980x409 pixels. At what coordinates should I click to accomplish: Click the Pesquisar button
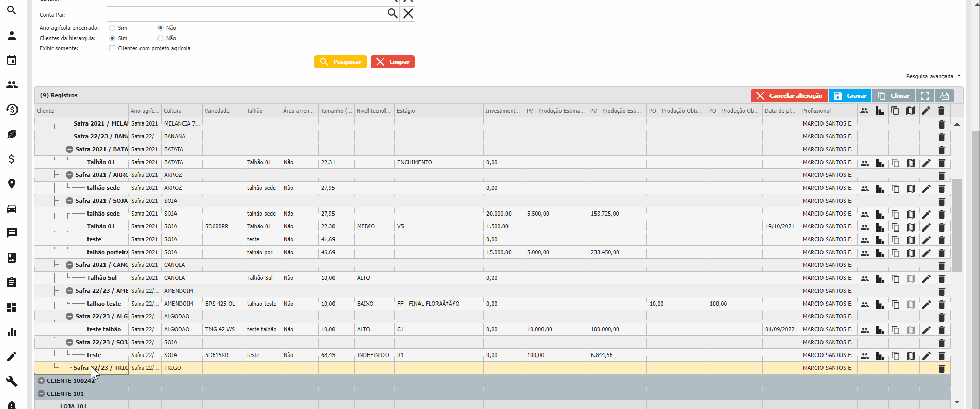click(x=341, y=62)
